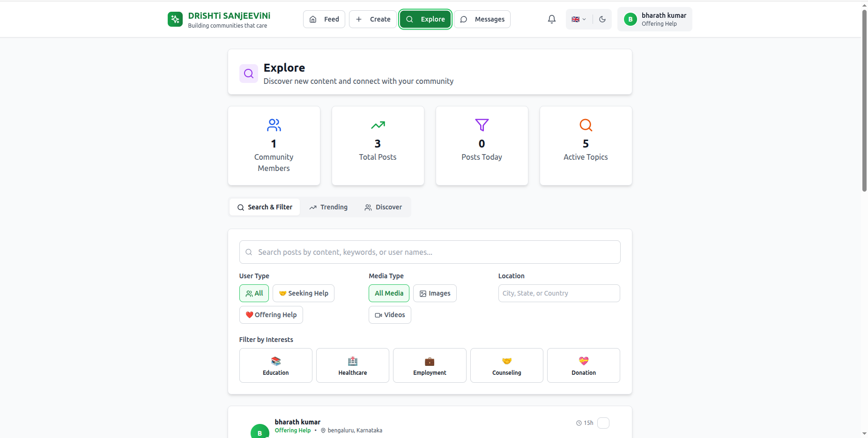Click the Community Members people icon
This screenshot has height=438, width=868.
[x=274, y=125]
